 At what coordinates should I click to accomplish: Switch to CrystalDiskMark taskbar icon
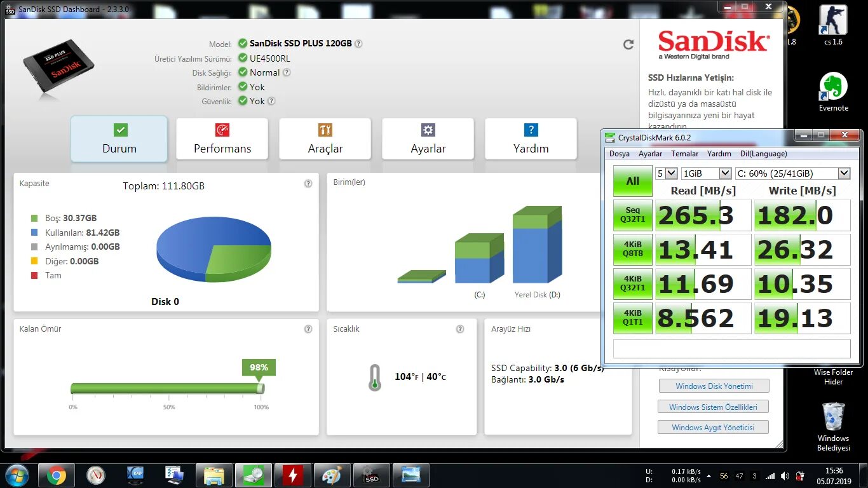tap(253, 475)
